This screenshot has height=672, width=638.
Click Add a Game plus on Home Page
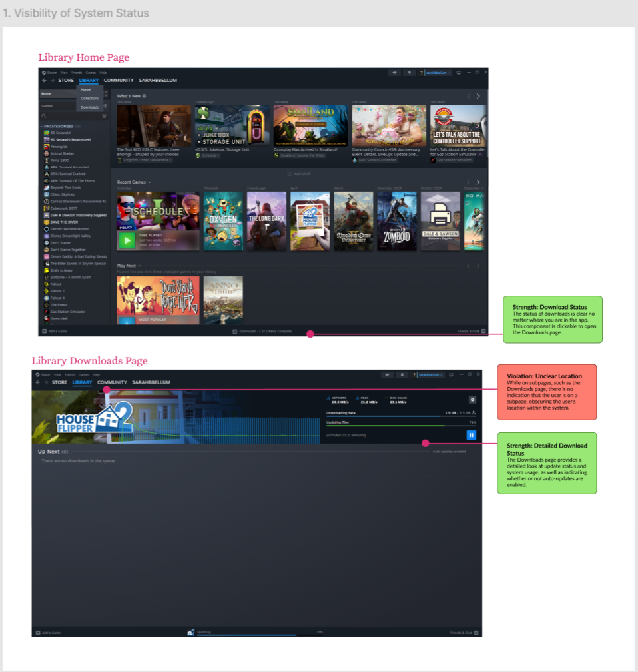tap(44, 331)
